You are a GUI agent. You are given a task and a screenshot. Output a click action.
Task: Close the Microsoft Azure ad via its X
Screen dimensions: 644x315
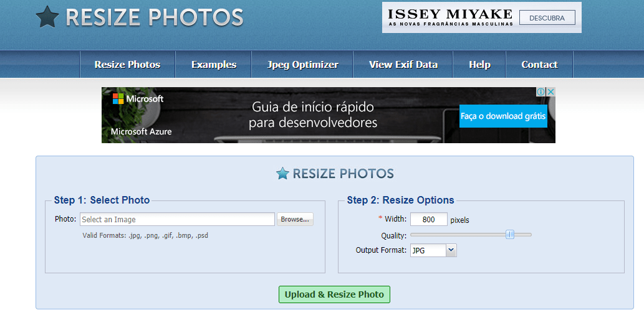[551, 92]
